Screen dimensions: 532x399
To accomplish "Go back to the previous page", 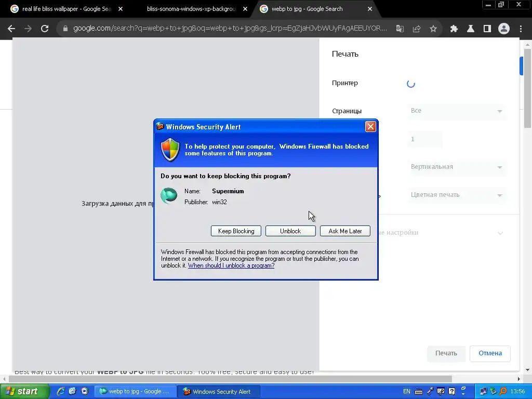I will click(x=11, y=29).
